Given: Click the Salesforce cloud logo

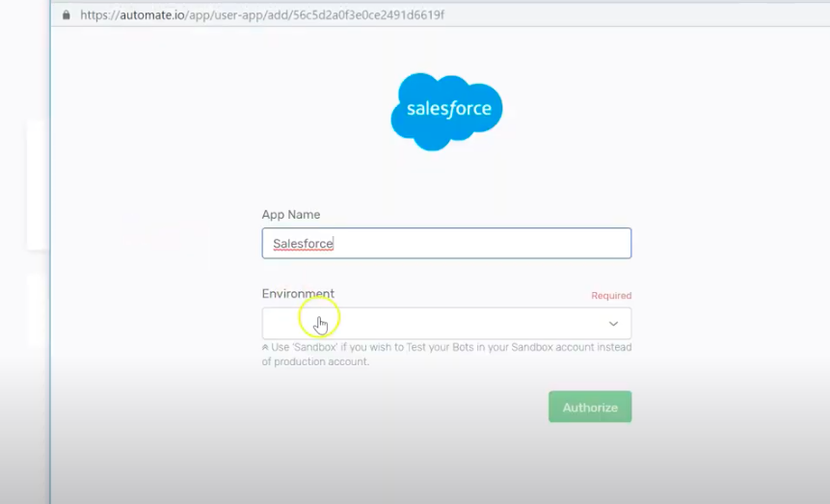Looking at the screenshot, I should click(446, 111).
